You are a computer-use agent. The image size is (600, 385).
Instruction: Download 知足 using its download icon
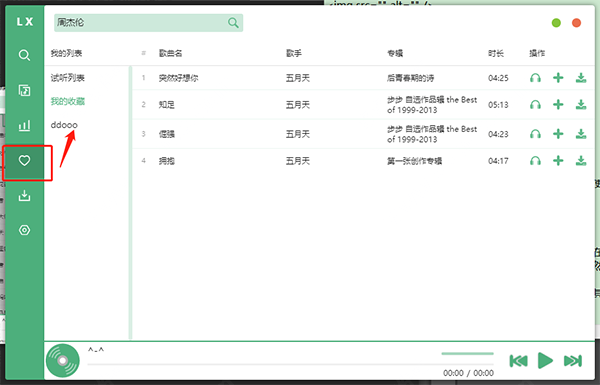point(581,104)
